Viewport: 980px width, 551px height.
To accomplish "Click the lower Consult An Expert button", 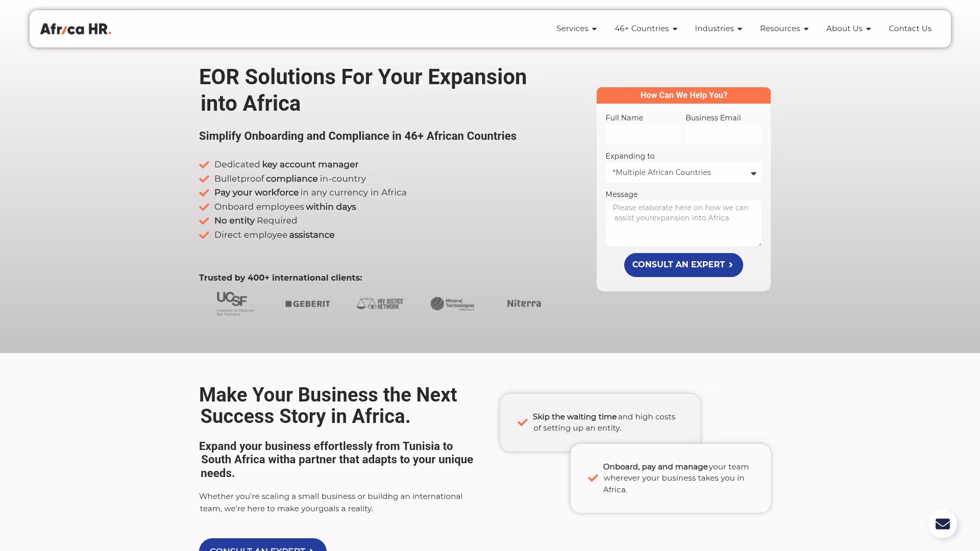I will point(262,547).
